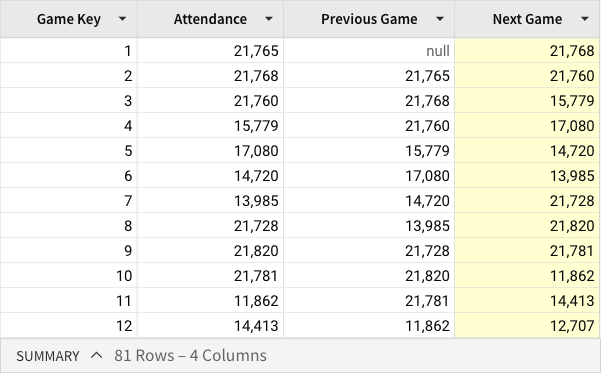Select the Attendance column header
The width and height of the screenshot is (601, 373).
point(210,19)
